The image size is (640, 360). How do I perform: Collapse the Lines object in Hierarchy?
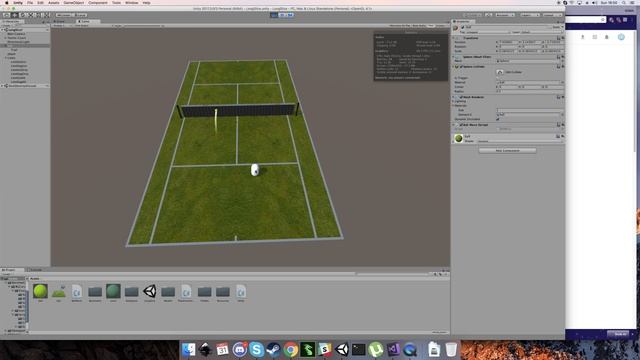point(6,58)
